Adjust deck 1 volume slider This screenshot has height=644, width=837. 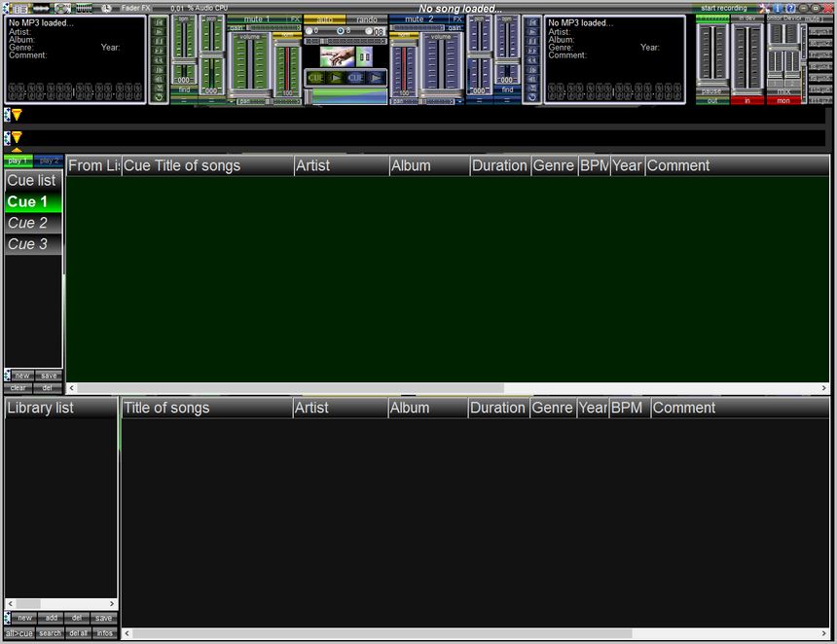point(249,64)
